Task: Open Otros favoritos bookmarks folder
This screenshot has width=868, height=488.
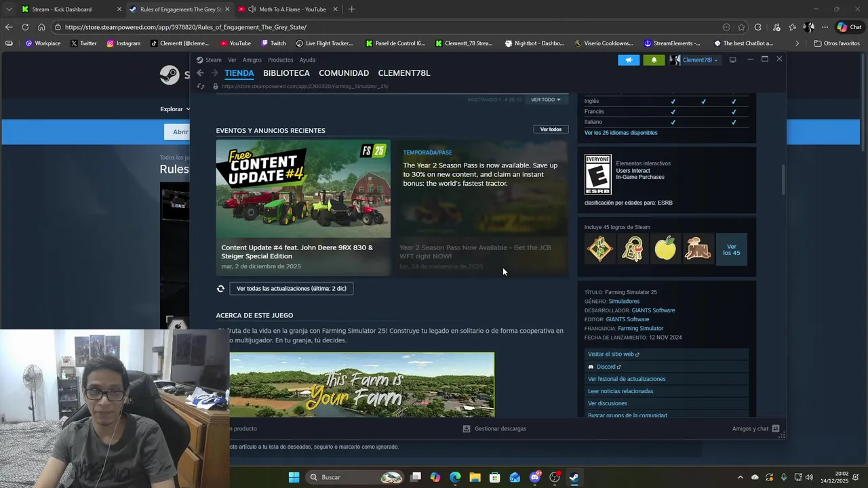Action: click(x=837, y=43)
